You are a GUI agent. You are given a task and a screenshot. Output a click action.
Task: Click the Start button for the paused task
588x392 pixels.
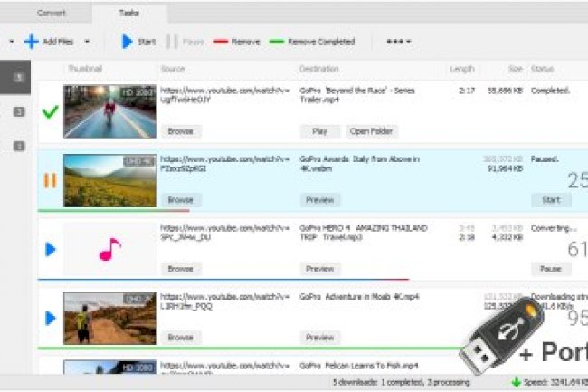550,200
